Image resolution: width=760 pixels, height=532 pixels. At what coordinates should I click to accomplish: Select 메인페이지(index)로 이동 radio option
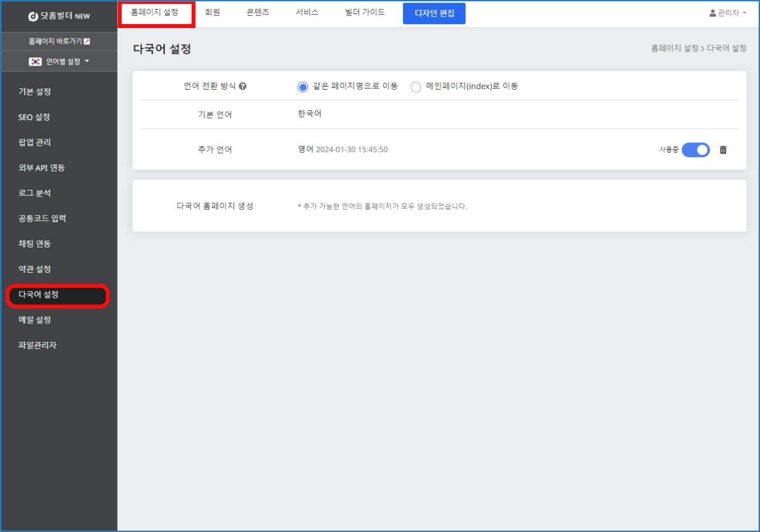[416, 87]
